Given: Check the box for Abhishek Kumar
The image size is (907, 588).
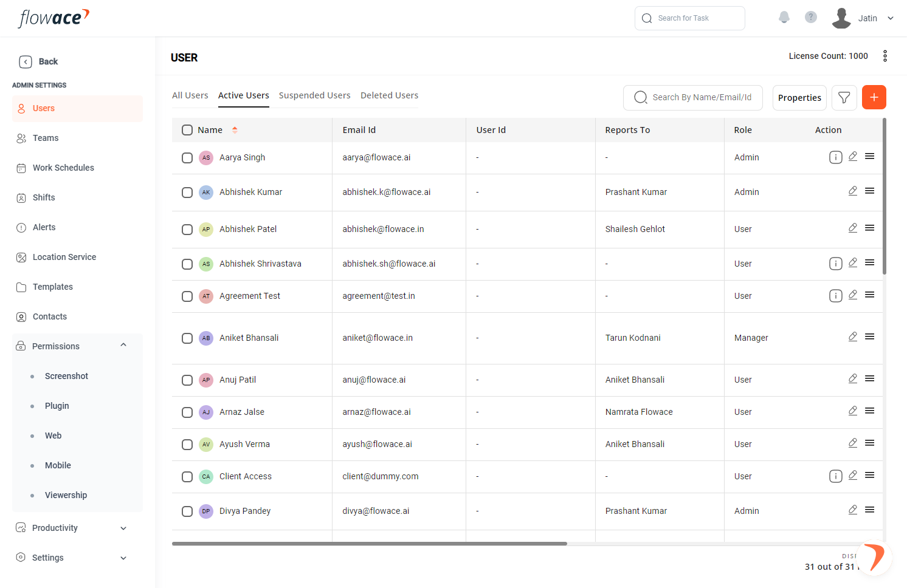Looking at the screenshot, I should pyautogui.click(x=187, y=193).
